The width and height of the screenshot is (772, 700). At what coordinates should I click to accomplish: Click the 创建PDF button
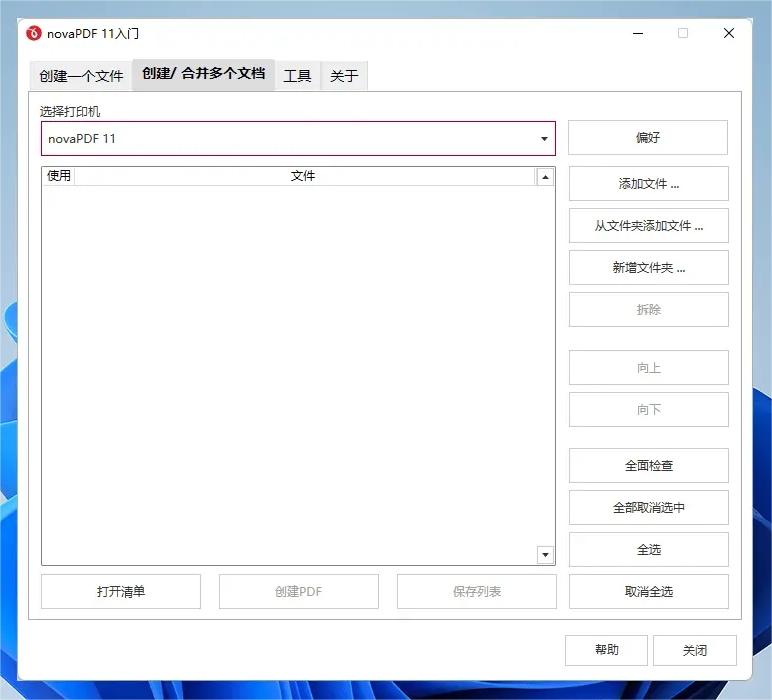pos(299,591)
